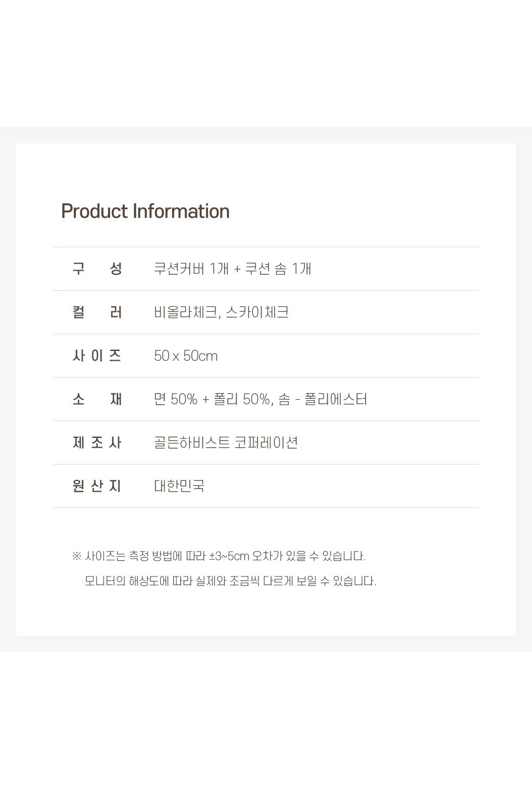Select the 구성 row label
This screenshot has width=532, height=802.
(x=97, y=268)
